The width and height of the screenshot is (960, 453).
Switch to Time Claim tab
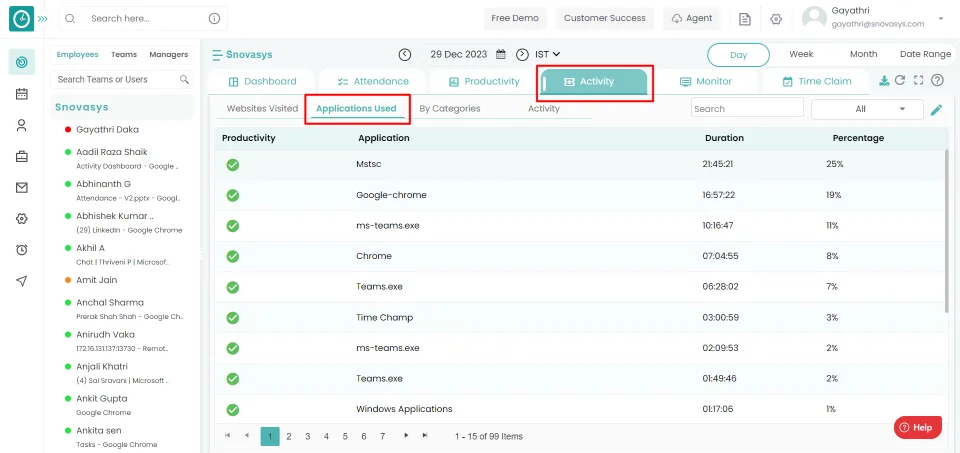(x=816, y=81)
